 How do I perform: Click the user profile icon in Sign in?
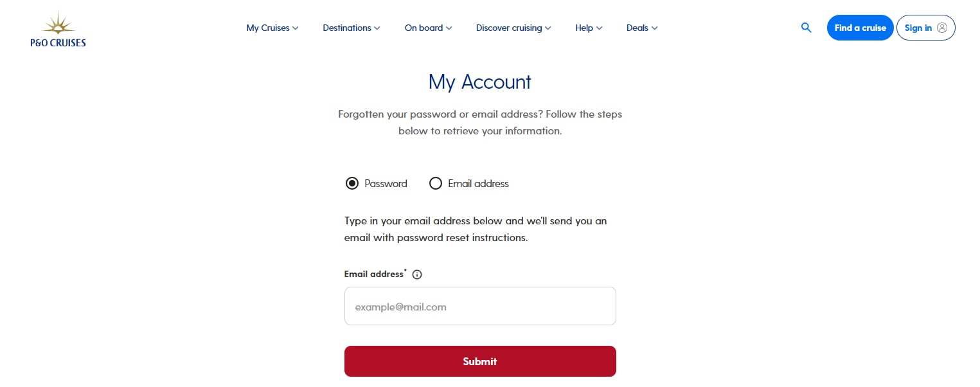pos(942,28)
